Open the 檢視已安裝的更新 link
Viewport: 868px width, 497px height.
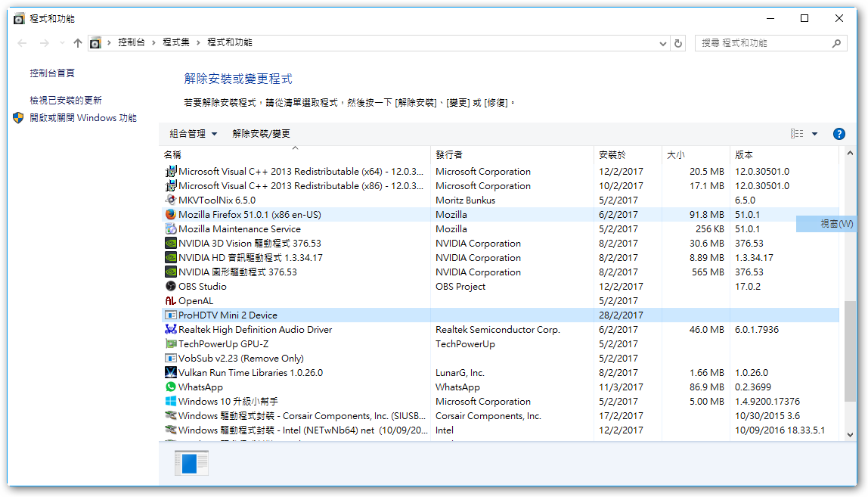tap(66, 100)
